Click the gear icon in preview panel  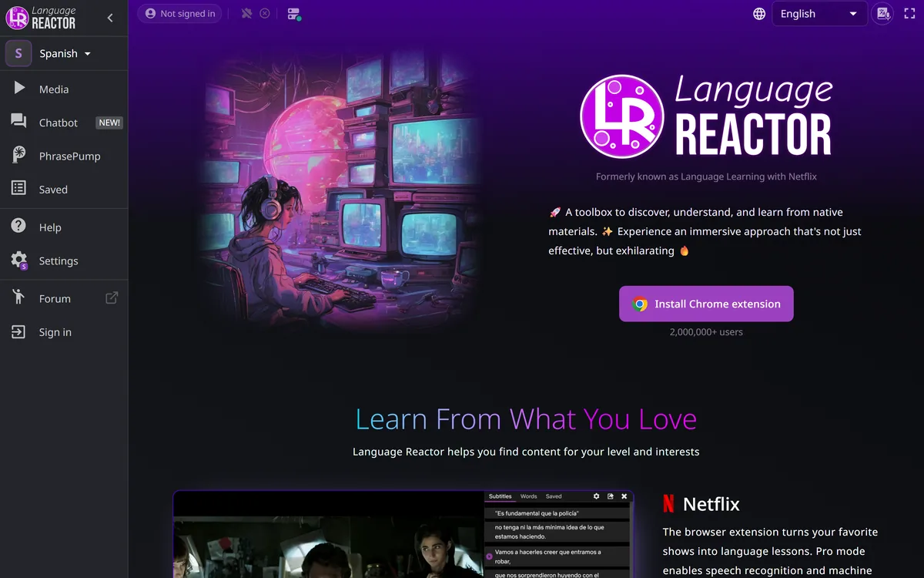[596, 496]
